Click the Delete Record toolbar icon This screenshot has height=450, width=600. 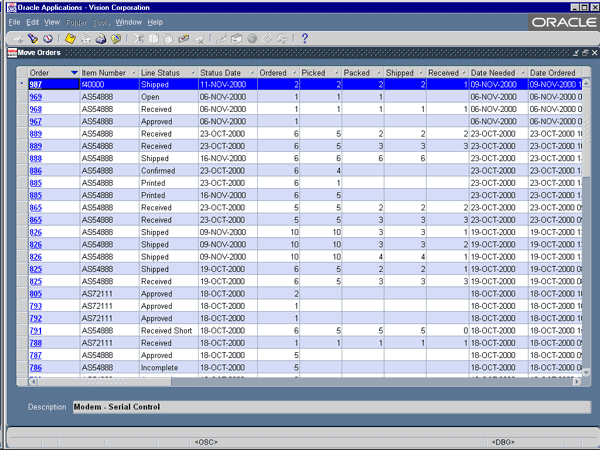click(199, 39)
